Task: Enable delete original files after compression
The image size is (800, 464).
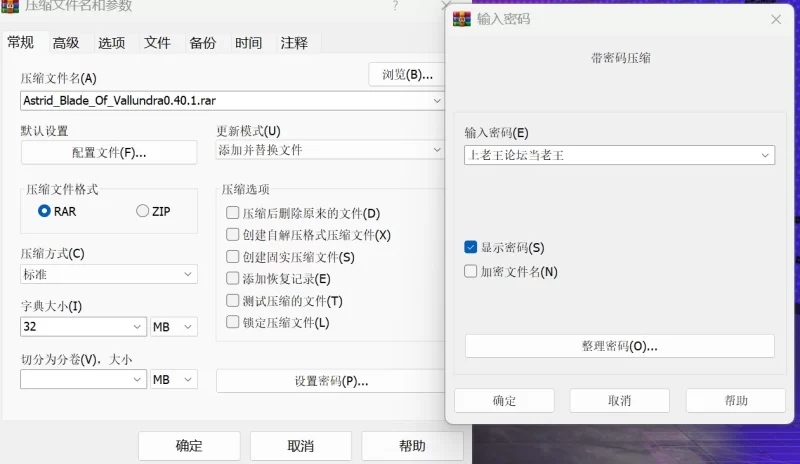Action: click(x=232, y=212)
